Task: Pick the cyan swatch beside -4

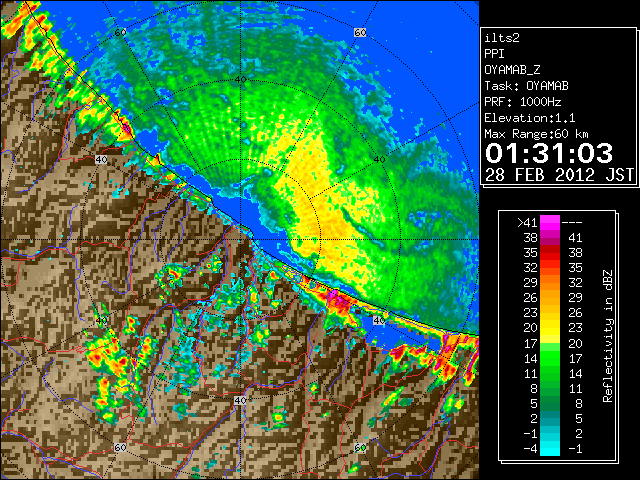Action: pyautogui.click(x=550, y=448)
